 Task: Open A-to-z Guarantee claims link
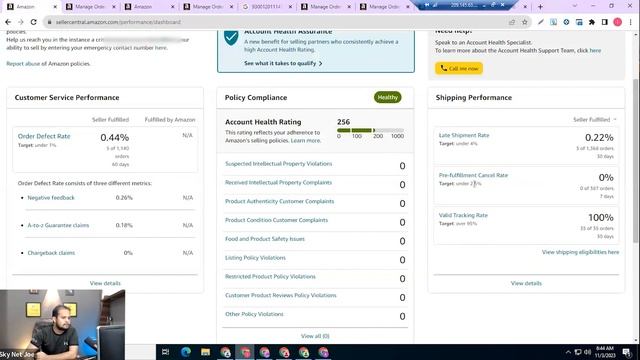click(58, 225)
